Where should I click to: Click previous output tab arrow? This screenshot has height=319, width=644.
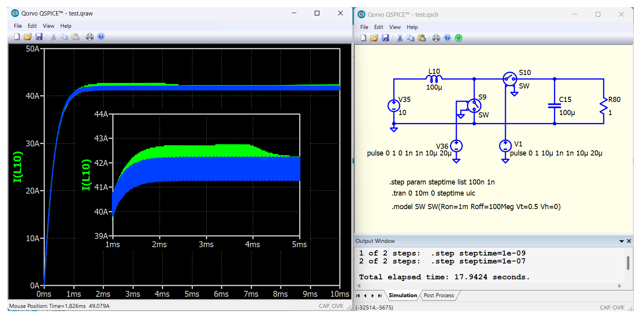pos(365,296)
